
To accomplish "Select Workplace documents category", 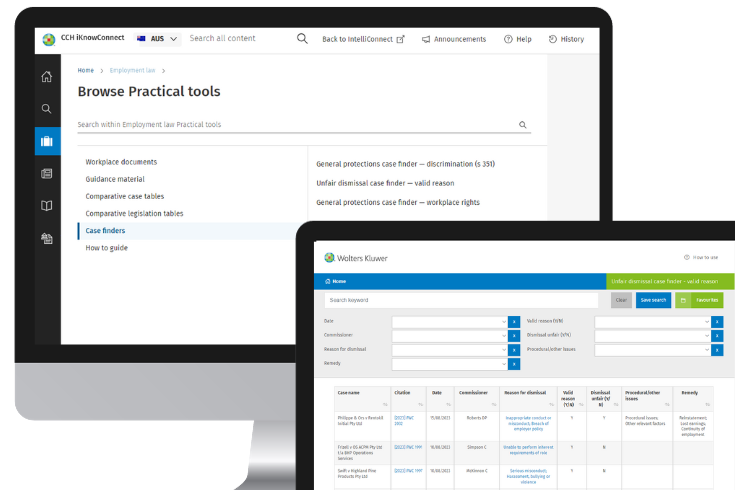I will (x=121, y=161).
